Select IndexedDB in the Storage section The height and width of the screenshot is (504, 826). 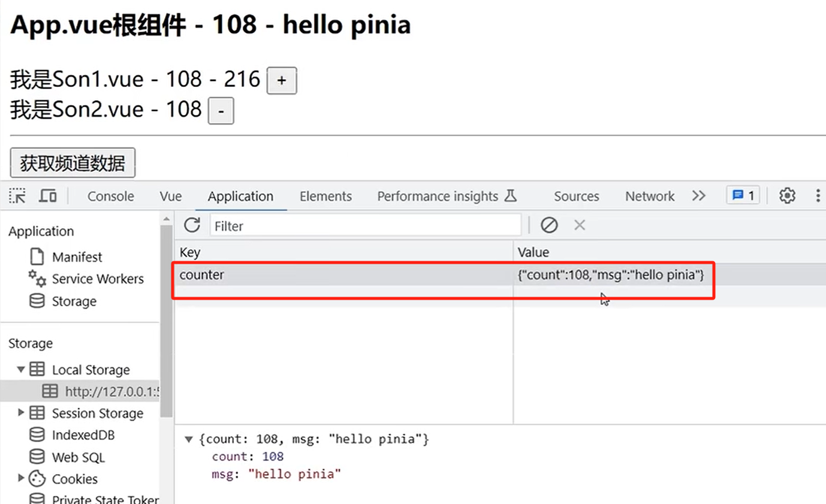coord(83,435)
